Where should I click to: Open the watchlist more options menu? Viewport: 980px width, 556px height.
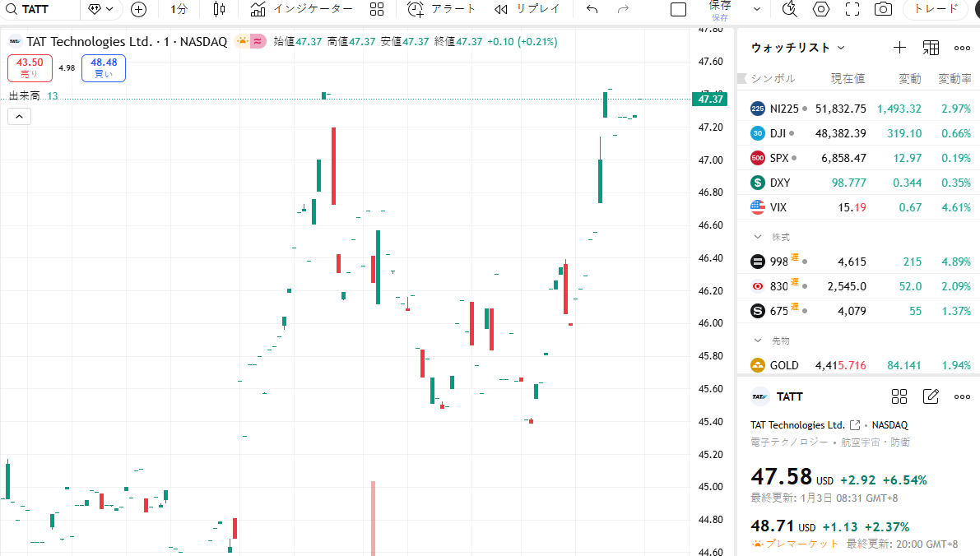963,48
